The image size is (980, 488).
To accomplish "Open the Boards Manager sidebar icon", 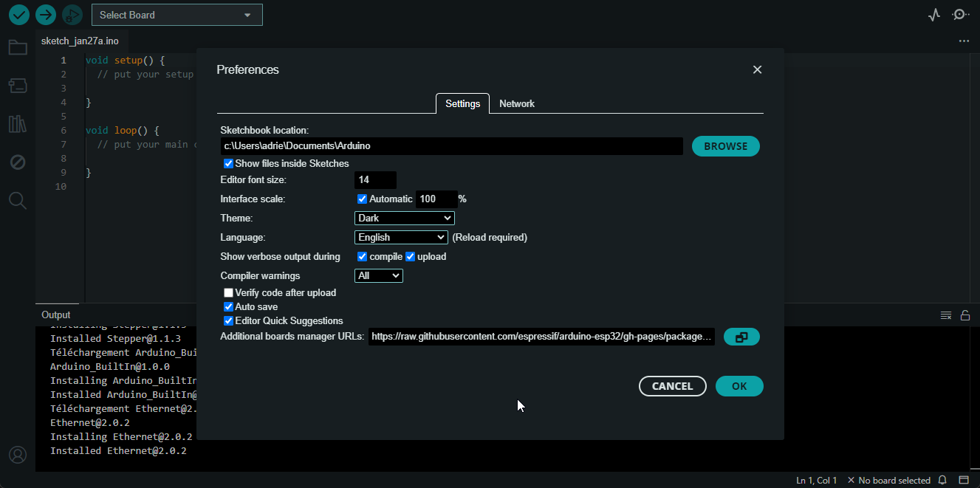I will tap(18, 86).
